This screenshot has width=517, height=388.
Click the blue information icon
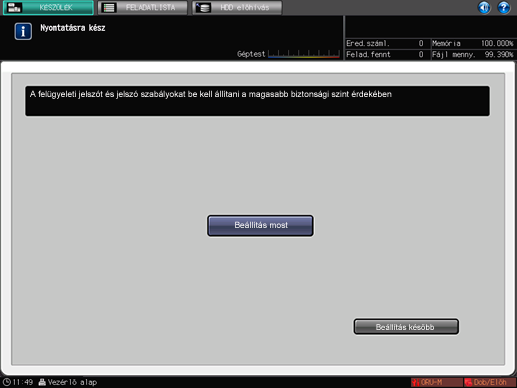click(x=23, y=31)
